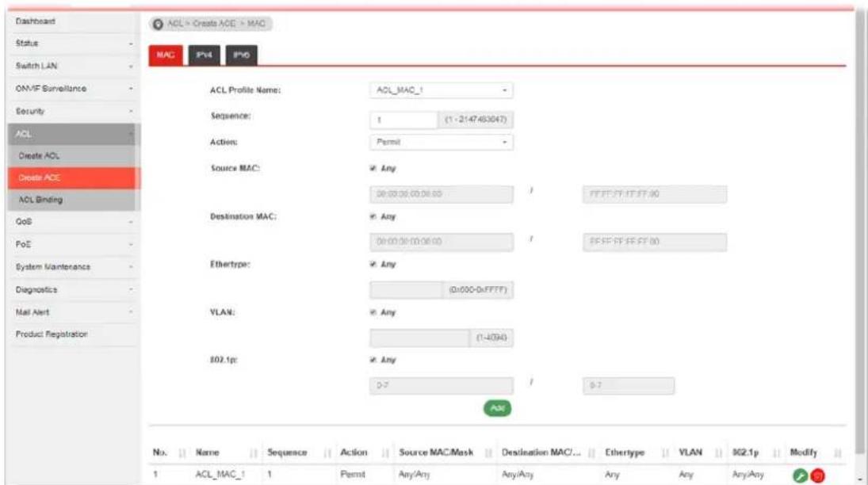
Task: Click the ACL_MAC_1 name cell in table
Action: [x=220, y=475]
